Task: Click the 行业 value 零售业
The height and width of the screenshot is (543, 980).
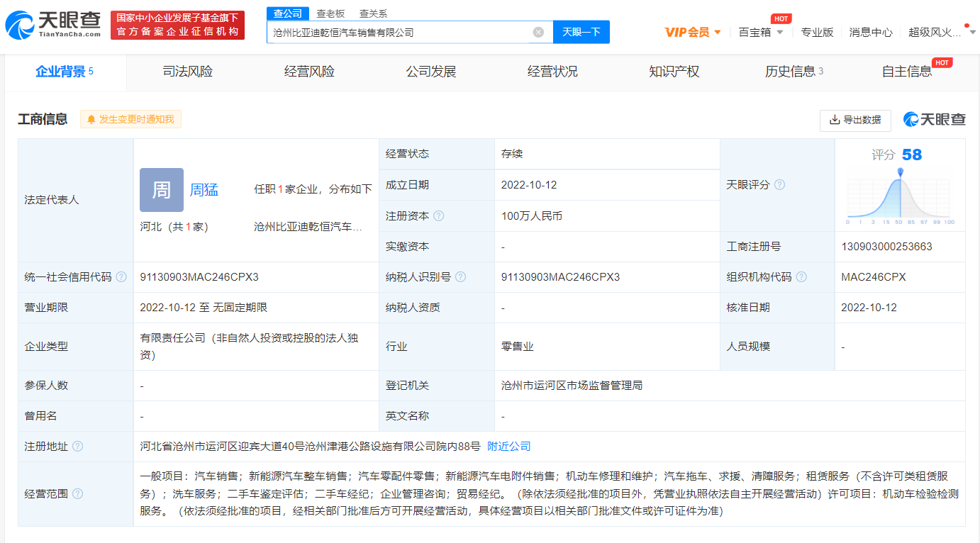Action: 517,347
